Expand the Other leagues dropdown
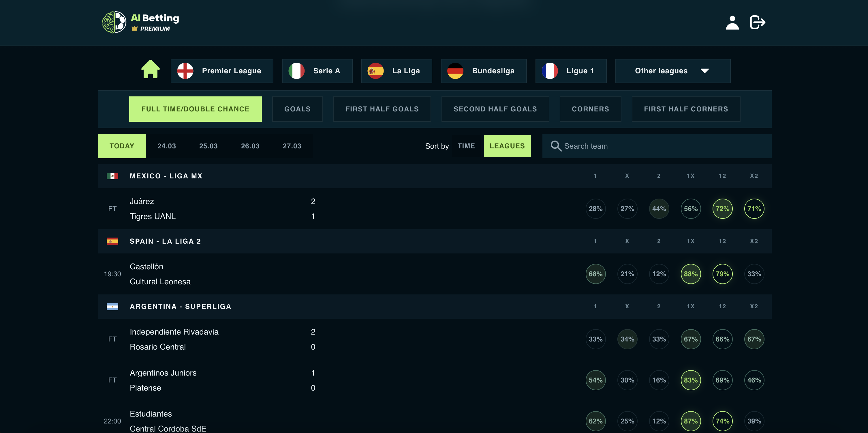Viewport: 868px width, 433px height. click(x=672, y=71)
